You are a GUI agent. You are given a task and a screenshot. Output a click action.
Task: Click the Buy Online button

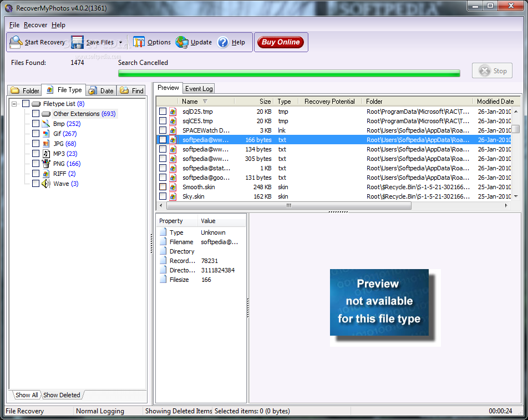(x=281, y=42)
